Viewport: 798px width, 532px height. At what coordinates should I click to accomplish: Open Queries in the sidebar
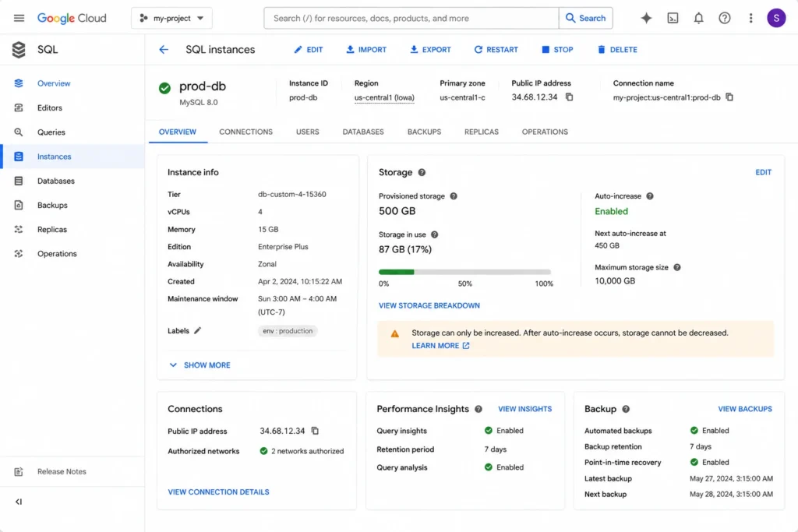pyautogui.click(x=72, y=132)
